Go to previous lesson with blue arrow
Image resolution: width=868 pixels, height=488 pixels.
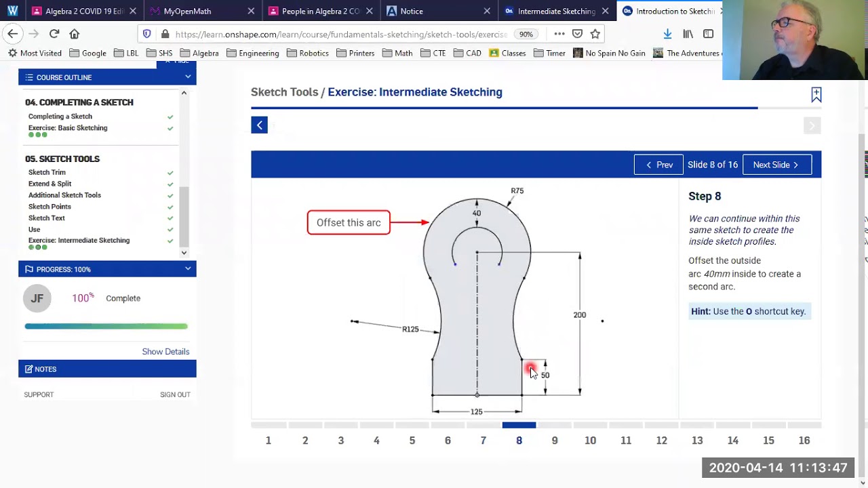(259, 125)
